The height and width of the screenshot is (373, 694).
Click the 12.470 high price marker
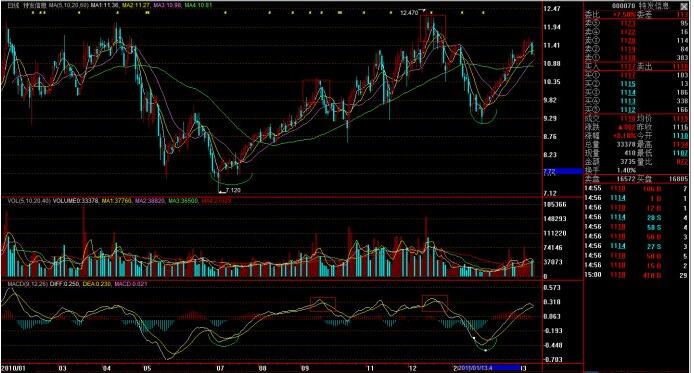point(409,13)
